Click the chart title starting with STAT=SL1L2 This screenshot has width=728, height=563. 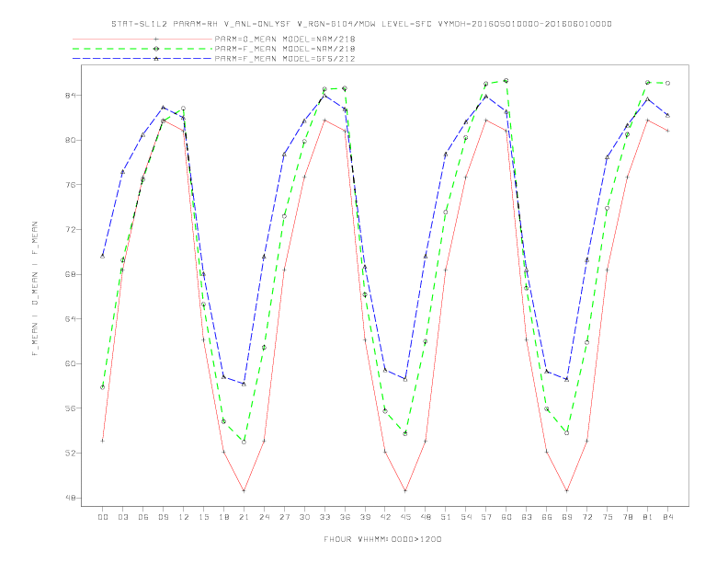point(361,24)
